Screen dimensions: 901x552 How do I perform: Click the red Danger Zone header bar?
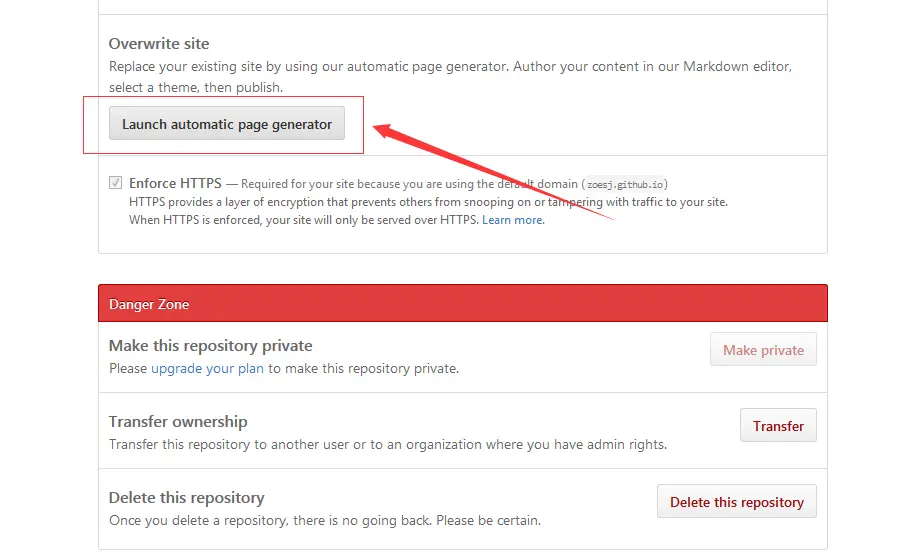[x=462, y=304]
